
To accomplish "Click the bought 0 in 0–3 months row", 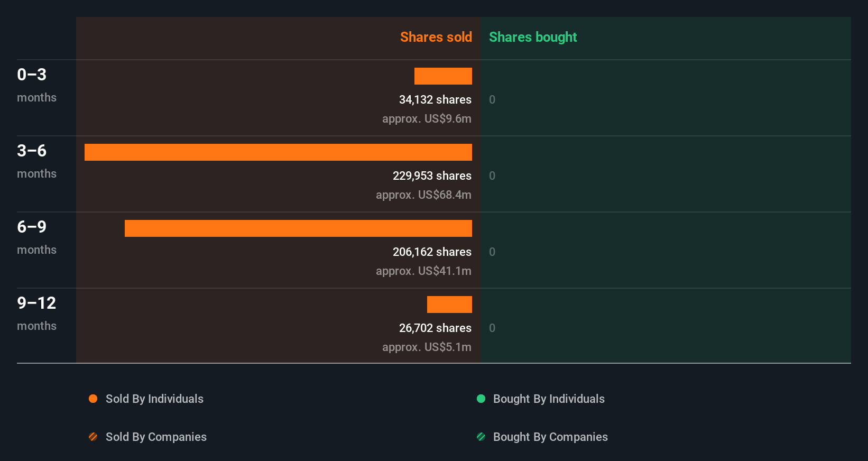I will [x=492, y=100].
